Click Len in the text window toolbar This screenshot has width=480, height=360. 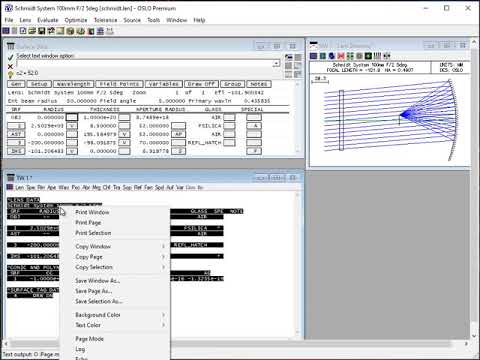[20, 187]
